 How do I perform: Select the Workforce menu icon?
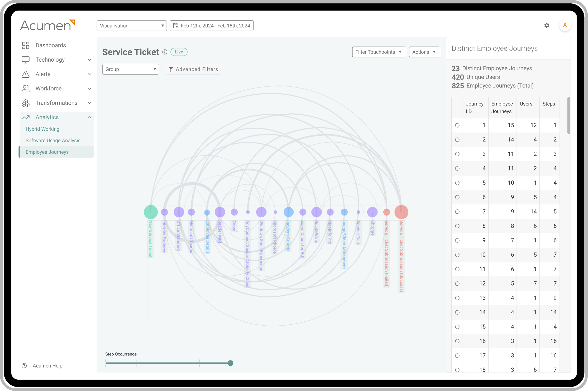tap(25, 89)
